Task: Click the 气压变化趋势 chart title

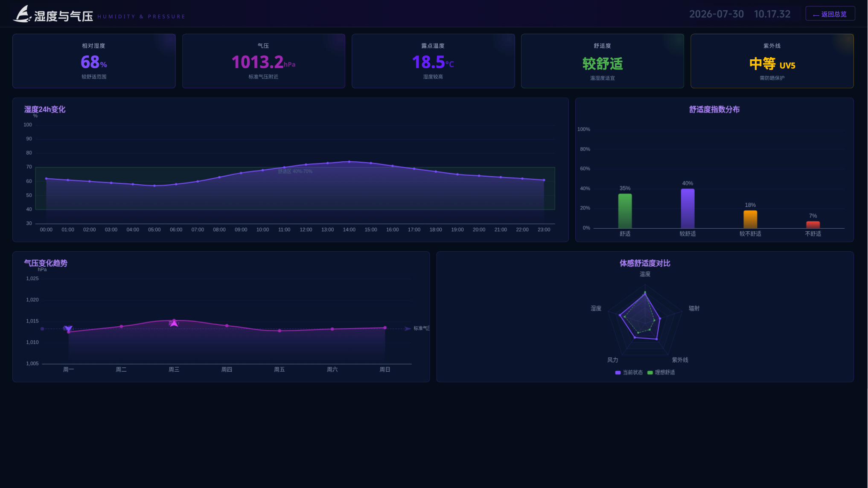Action: click(x=46, y=263)
